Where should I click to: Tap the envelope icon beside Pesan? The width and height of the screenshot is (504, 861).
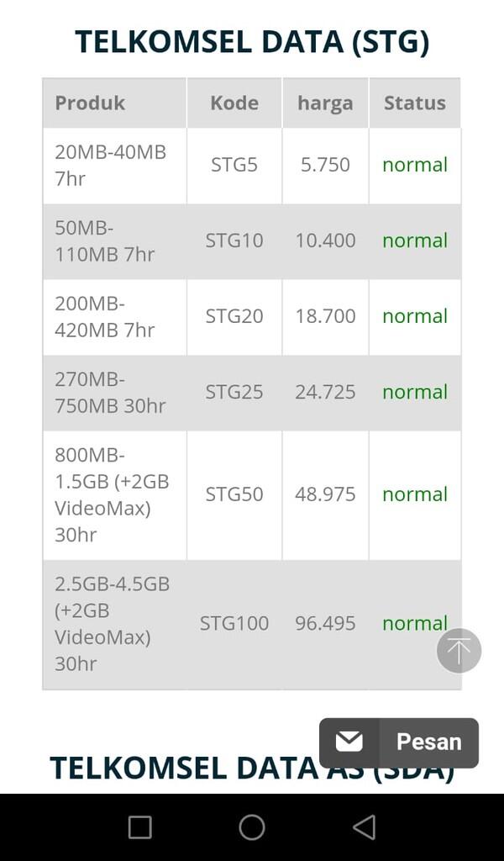[x=349, y=742]
